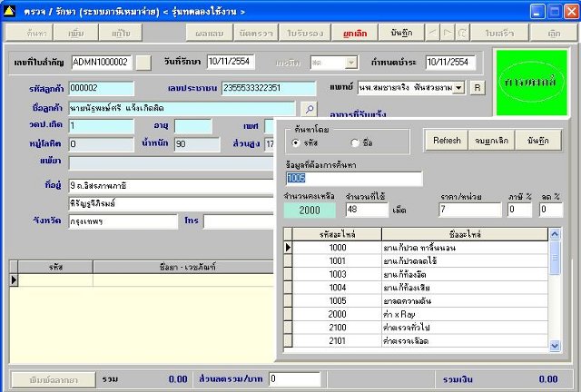Select the ชื่อ search-by radio button
Viewport: 581px width, 392px height.
tap(354, 142)
